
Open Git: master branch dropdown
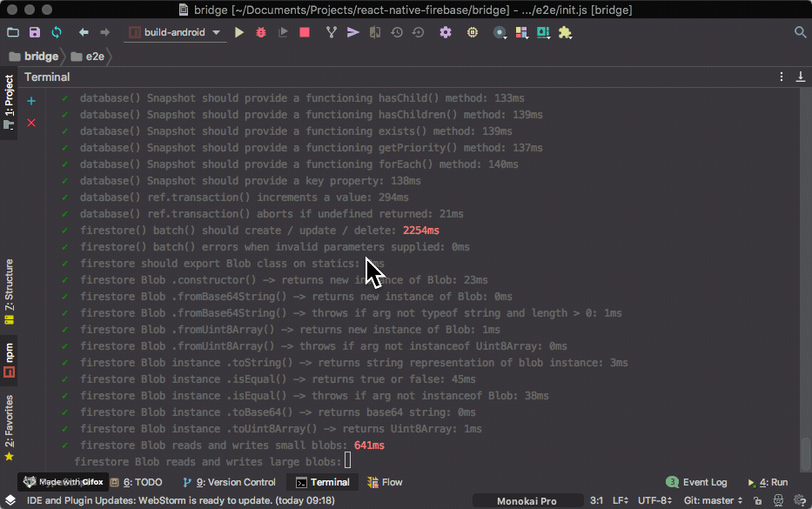click(x=713, y=500)
